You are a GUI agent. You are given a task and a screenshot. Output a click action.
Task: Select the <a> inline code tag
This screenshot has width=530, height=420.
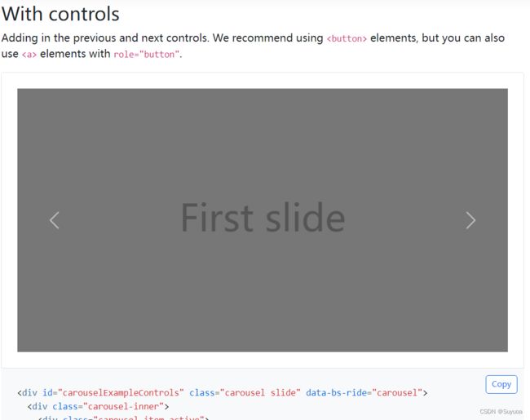(x=29, y=55)
